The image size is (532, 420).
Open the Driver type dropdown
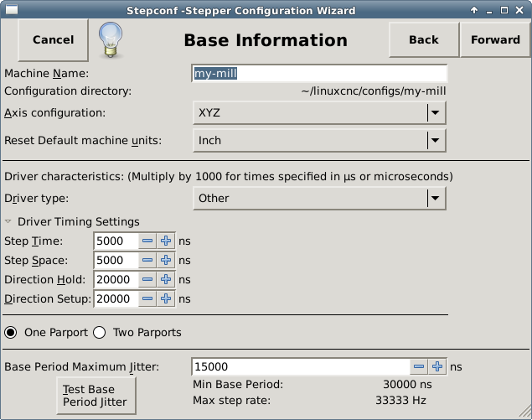[x=319, y=199]
